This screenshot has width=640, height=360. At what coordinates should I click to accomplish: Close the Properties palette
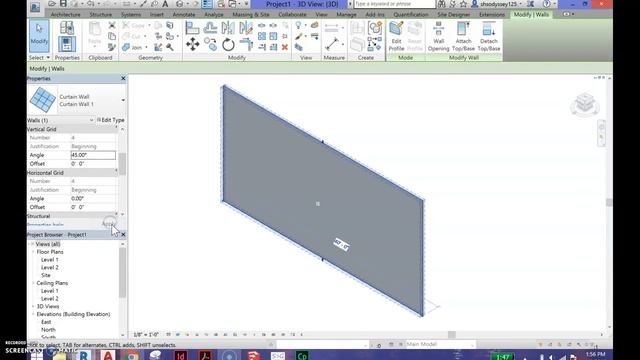(x=123, y=78)
